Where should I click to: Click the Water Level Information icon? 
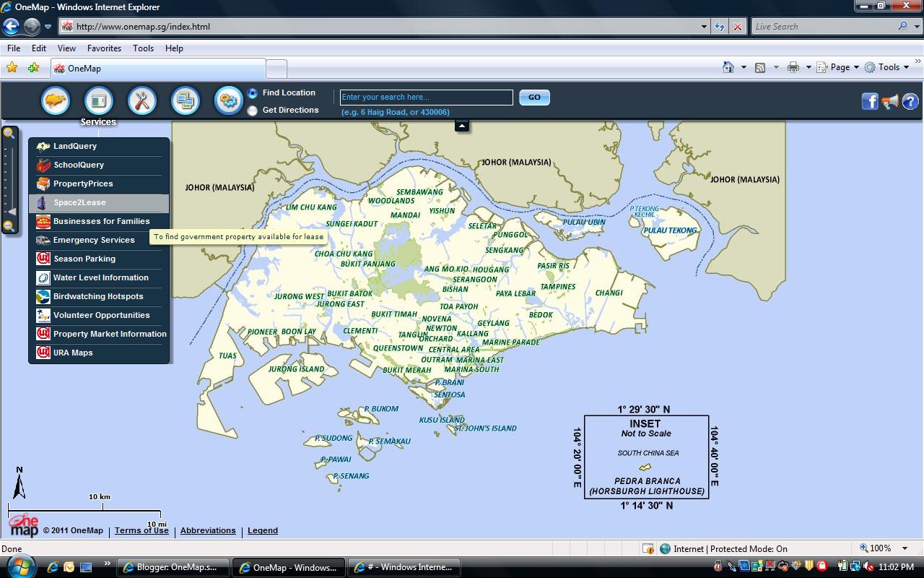(43, 277)
